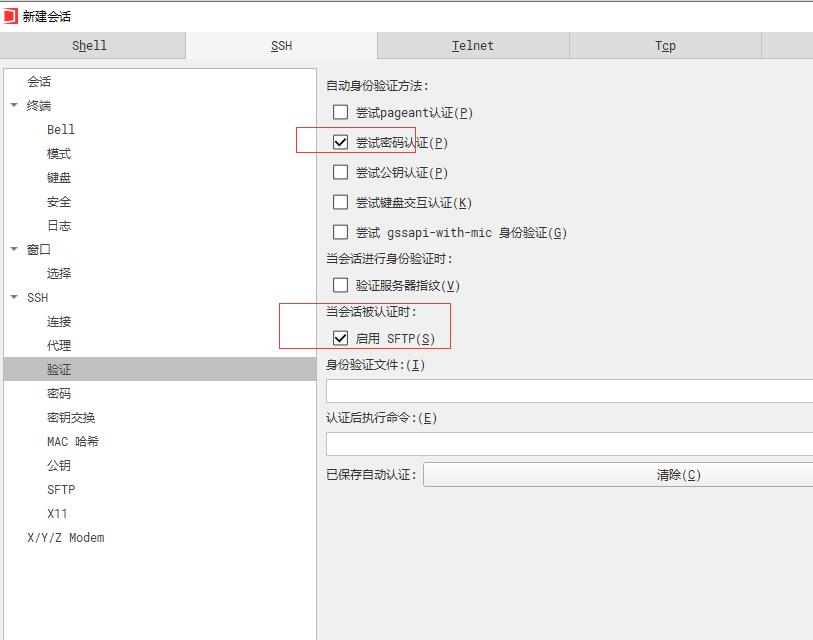The image size is (813, 640).
Task: Open the X11 settings item
Action: pyautogui.click(x=57, y=513)
